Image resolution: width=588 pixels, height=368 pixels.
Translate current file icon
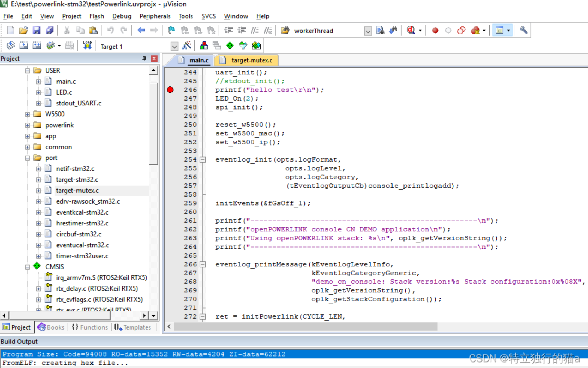click(10, 46)
